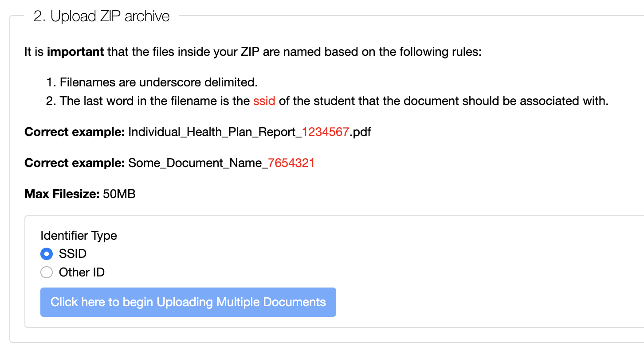Screen dimensions: 644x350
Task: Click the second Correct example label
Action: (73, 163)
